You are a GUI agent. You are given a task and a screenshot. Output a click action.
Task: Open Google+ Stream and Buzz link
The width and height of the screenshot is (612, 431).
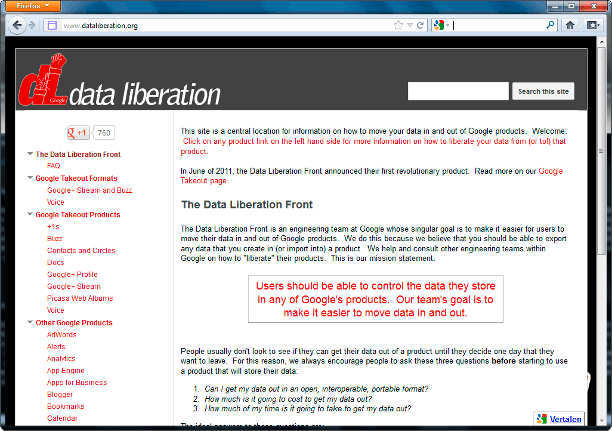pyautogui.click(x=89, y=190)
